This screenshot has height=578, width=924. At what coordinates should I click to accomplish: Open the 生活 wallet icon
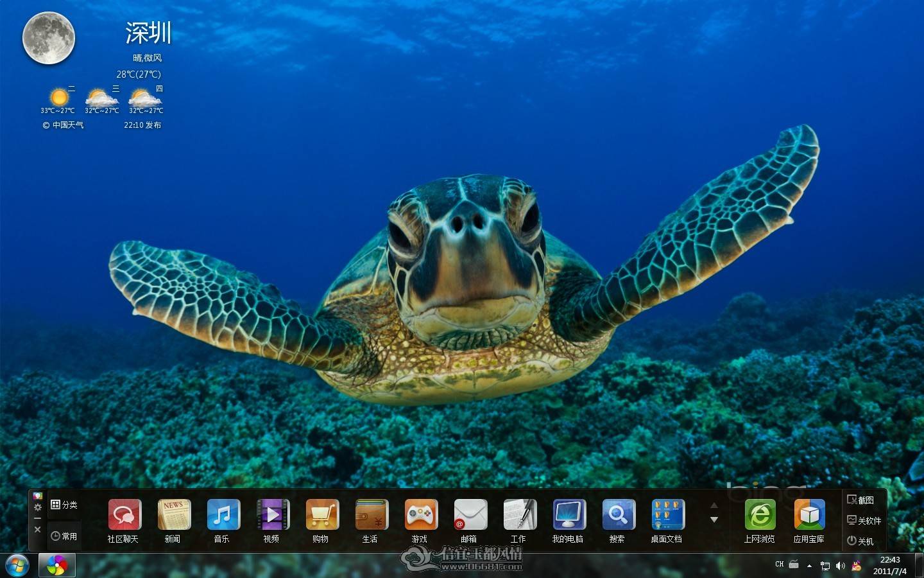(371, 516)
